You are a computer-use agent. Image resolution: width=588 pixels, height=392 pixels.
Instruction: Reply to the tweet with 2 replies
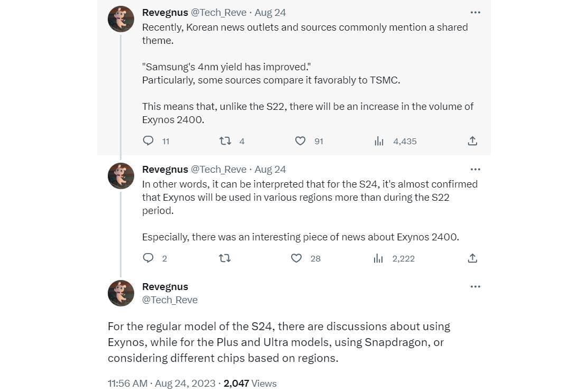pos(148,258)
